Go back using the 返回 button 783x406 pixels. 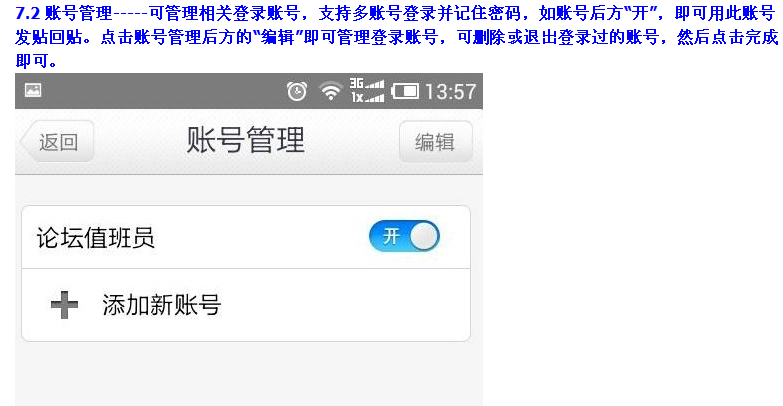click(57, 142)
